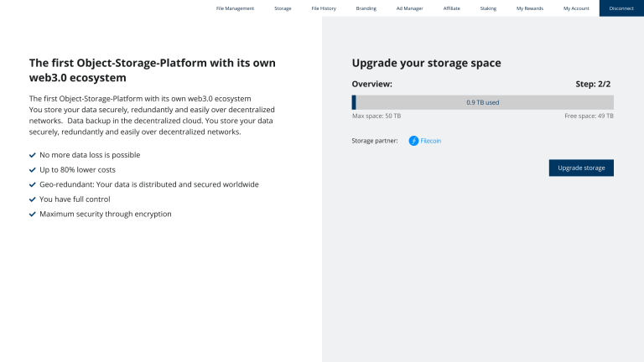
Task: Open the Ad Manager page
Action: (x=409, y=8)
